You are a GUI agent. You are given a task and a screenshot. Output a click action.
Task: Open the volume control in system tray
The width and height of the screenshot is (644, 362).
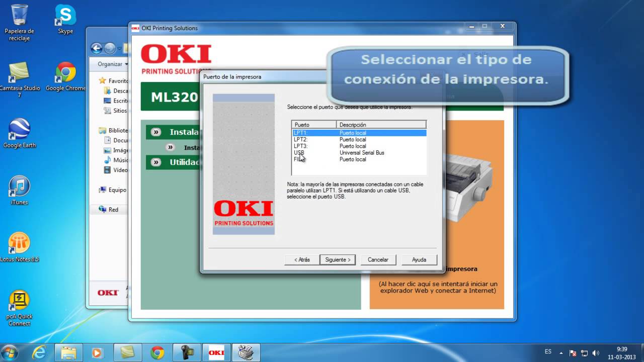pos(596,352)
